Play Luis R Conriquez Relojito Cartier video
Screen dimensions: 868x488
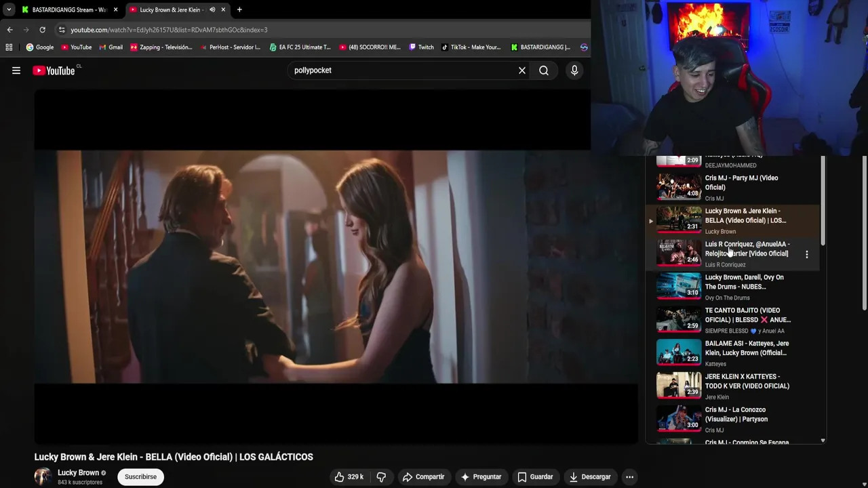click(x=732, y=254)
